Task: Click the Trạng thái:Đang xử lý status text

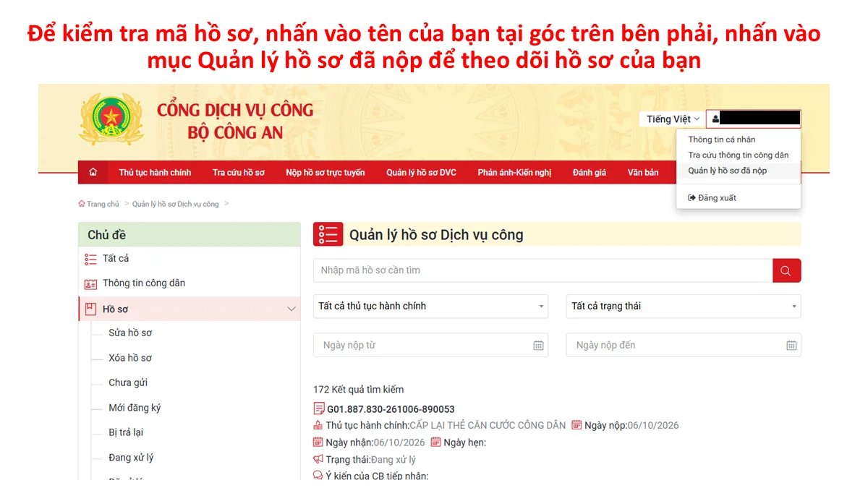Action: [x=370, y=460]
